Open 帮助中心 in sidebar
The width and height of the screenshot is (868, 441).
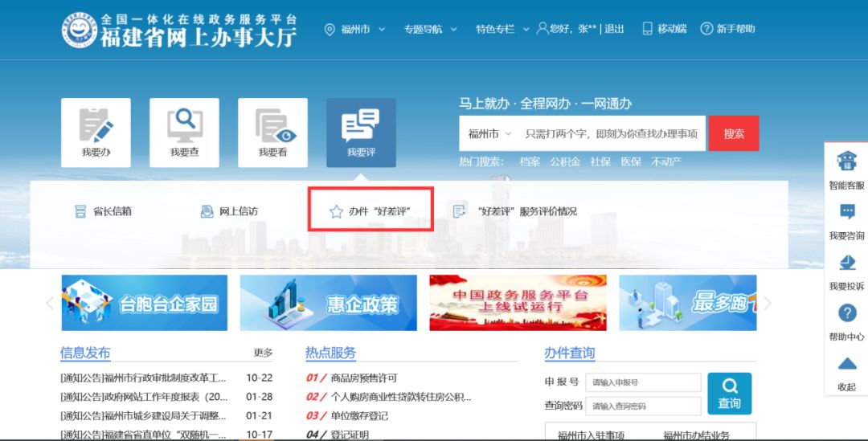pos(847,321)
